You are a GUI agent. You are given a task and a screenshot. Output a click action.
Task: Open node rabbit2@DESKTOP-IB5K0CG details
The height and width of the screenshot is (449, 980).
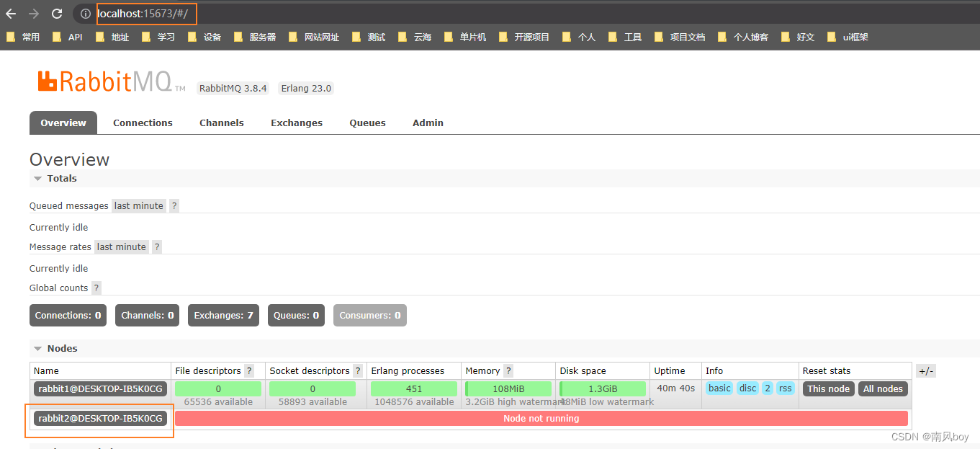tap(101, 418)
